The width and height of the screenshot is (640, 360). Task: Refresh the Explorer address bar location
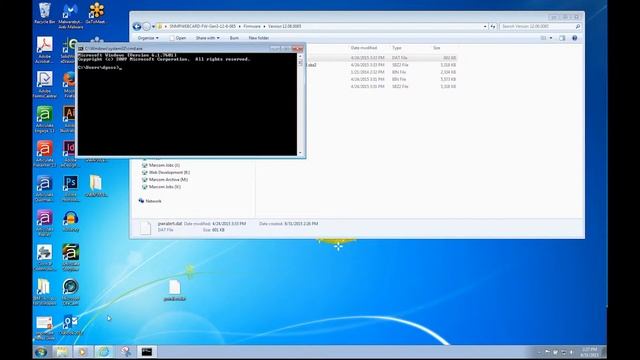493,27
